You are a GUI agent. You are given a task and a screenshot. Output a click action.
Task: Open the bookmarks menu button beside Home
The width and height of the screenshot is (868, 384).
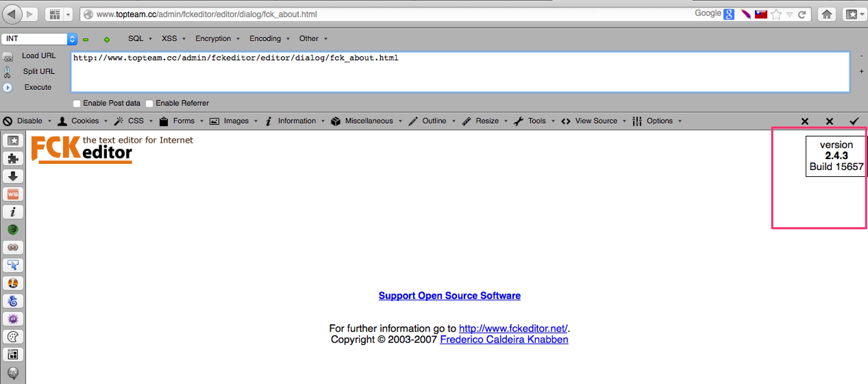click(x=854, y=14)
